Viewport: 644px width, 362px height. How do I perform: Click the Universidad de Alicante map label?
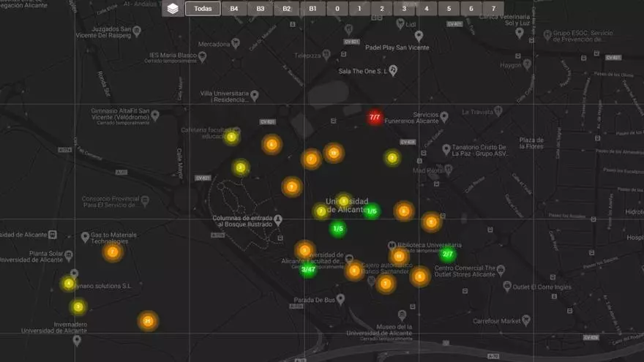(347, 205)
